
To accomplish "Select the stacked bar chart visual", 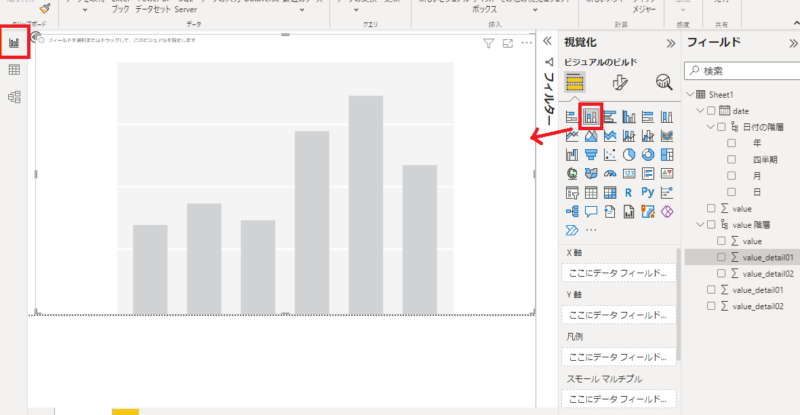I will pos(572,117).
